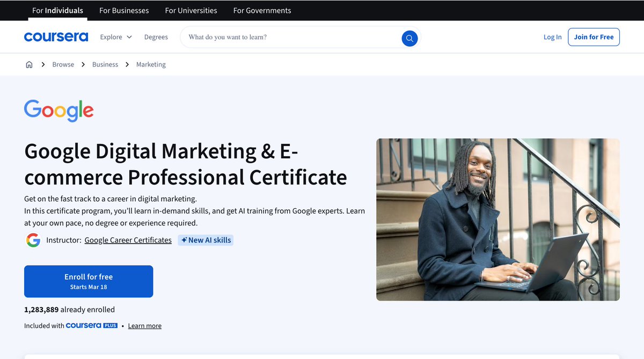Click the 'Included with' text
Viewport: 644px width, 359px height.
44,326
